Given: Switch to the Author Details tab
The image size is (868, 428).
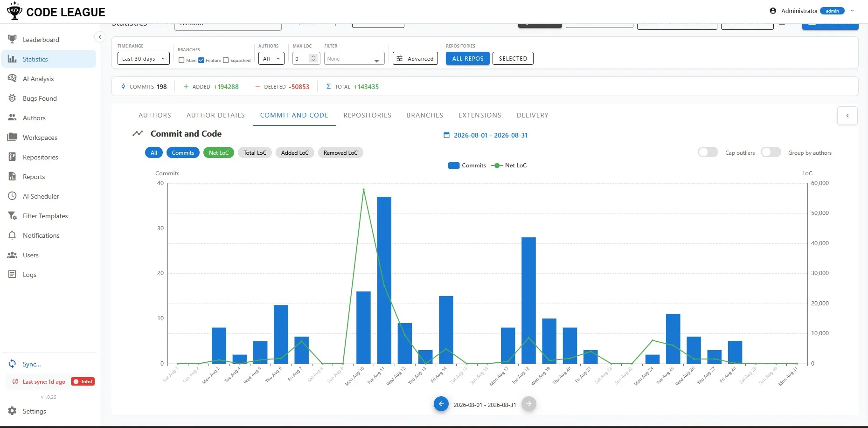Looking at the screenshot, I should [215, 115].
